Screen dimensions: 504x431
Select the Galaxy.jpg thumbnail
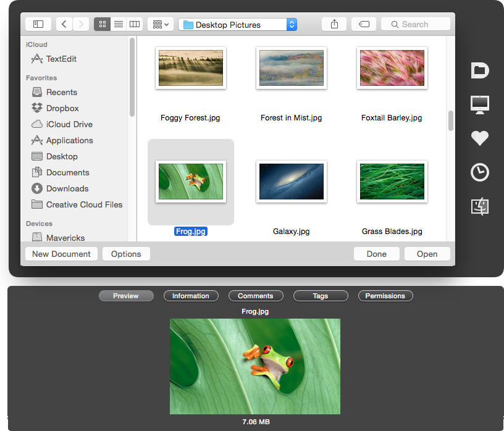pyautogui.click(x=291, y=182)
